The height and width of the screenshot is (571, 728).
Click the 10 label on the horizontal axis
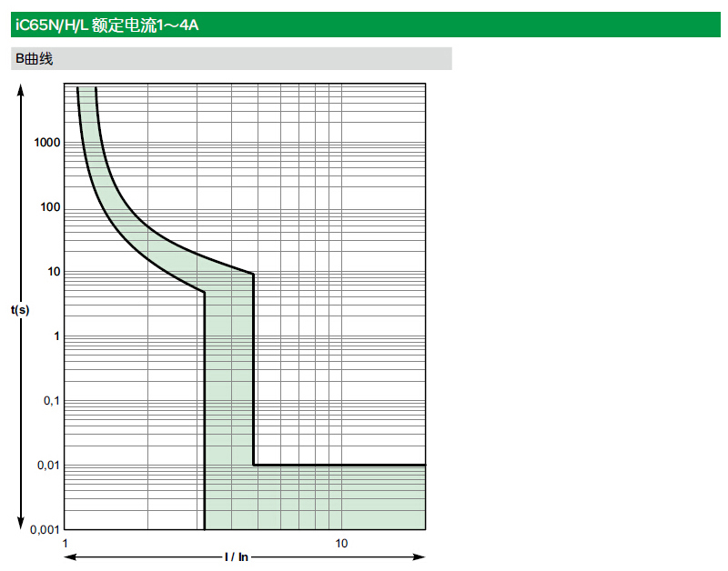point(340,544)
